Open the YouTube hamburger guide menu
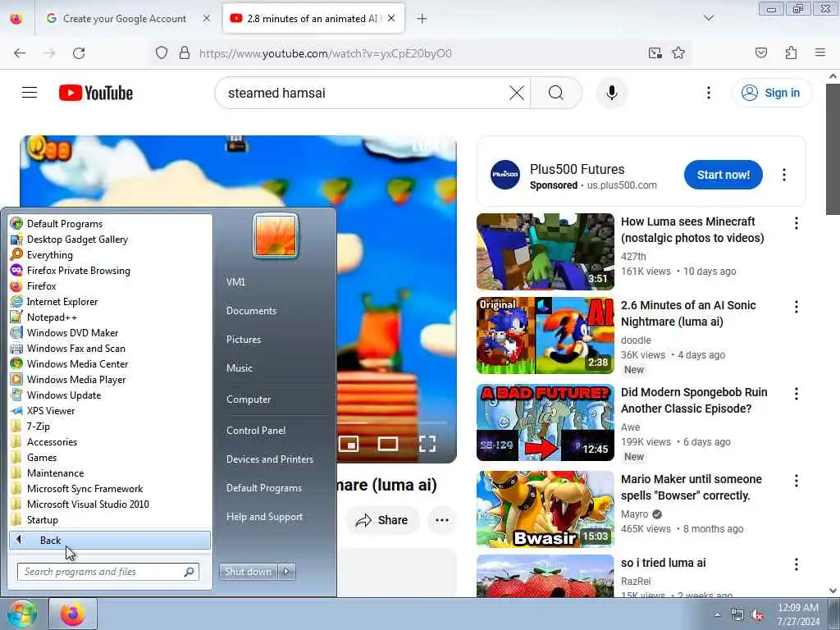 point(30,93)
